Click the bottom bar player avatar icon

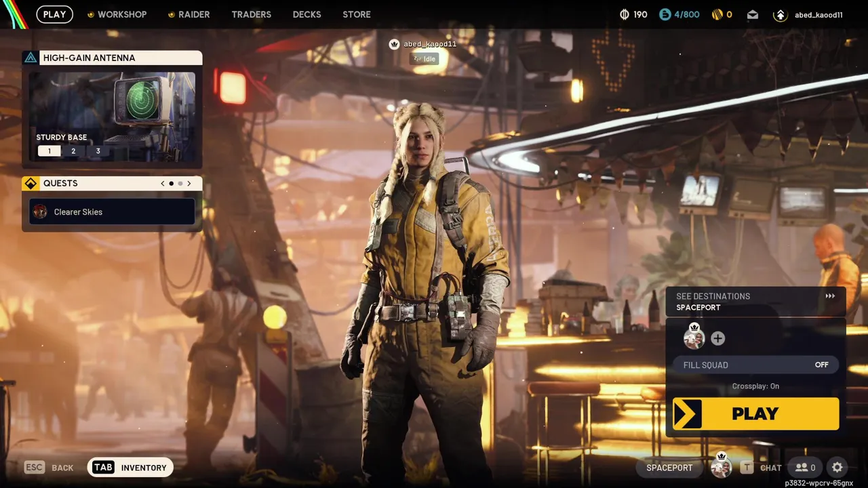pos(721,466)
